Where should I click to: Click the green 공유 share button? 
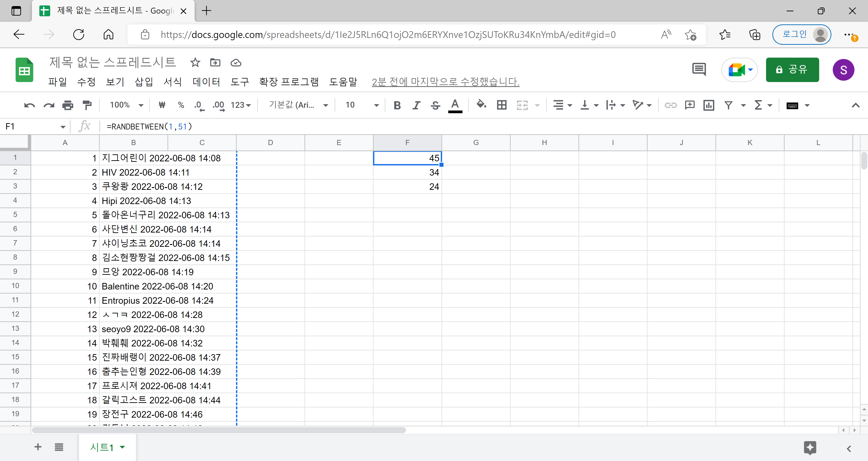coord(792,70)
